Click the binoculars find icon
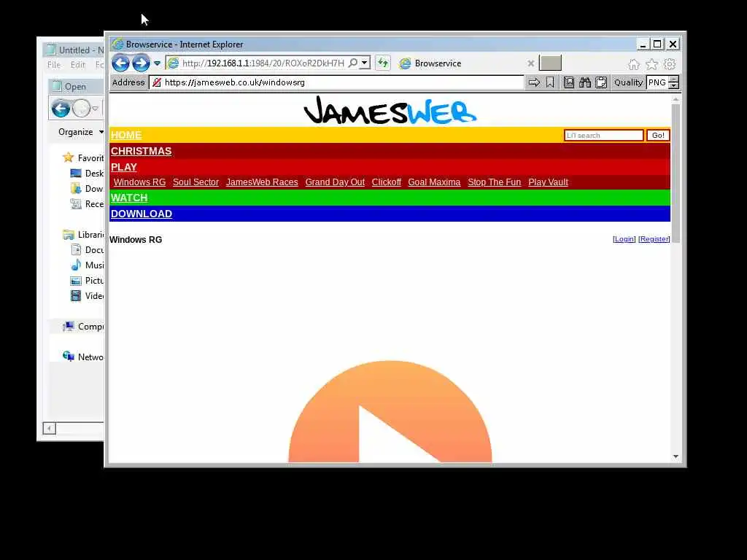This screenshot has width=747, height=560. 585,82
